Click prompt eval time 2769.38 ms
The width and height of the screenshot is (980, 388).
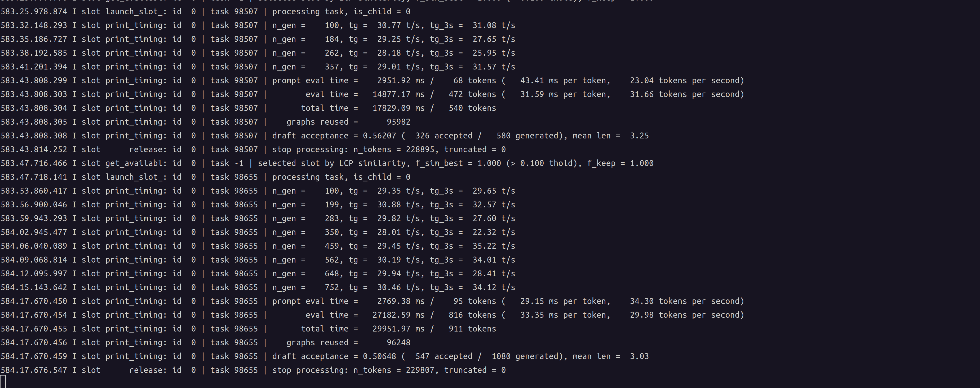point(401,301)
